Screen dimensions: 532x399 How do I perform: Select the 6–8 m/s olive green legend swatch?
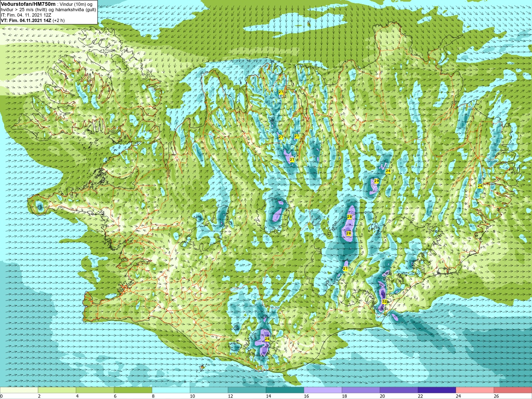(133, 390)
